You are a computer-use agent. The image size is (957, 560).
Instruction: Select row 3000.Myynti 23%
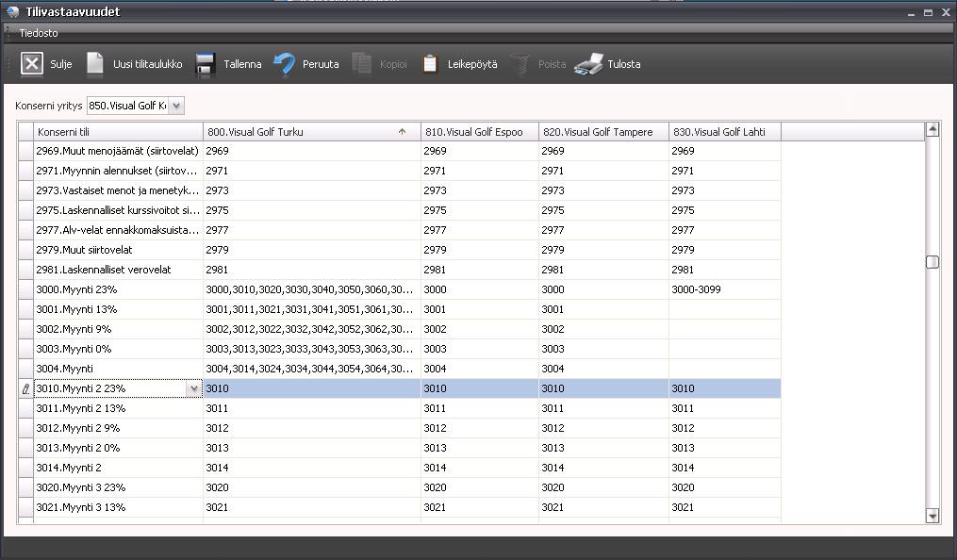[399, 289]
